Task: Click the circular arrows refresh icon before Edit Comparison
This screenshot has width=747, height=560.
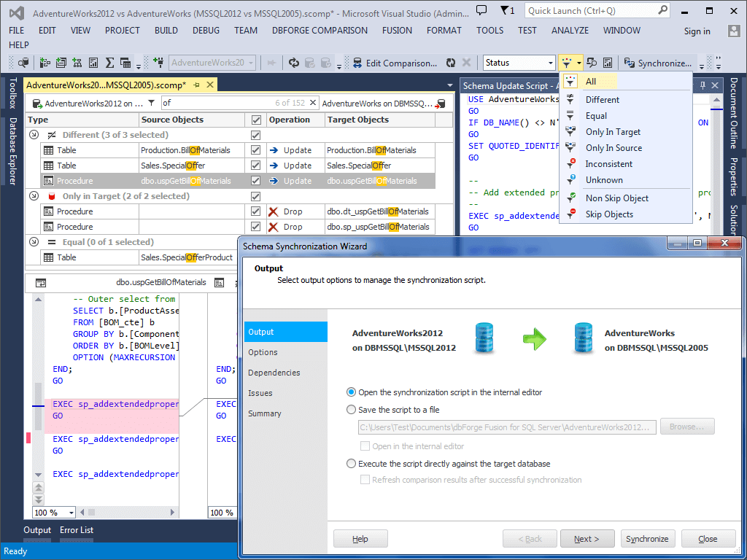Action: coord(294,63)
